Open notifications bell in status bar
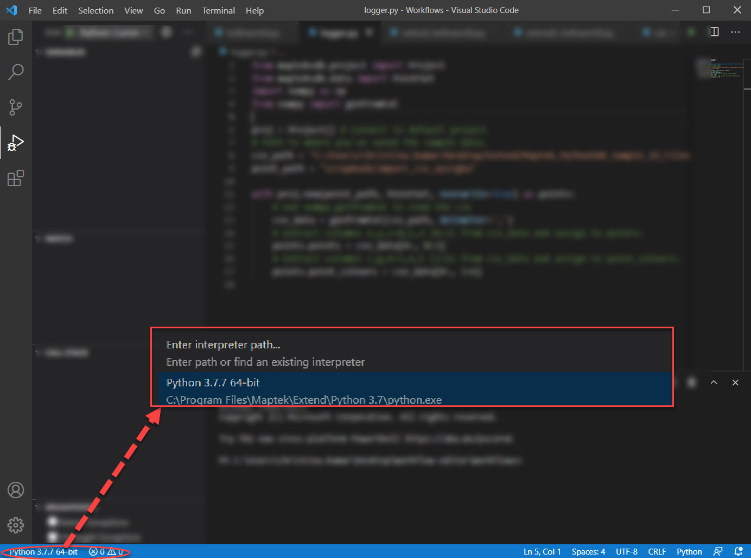Screen dimensions: 751x560 click(x=739, y=551)
